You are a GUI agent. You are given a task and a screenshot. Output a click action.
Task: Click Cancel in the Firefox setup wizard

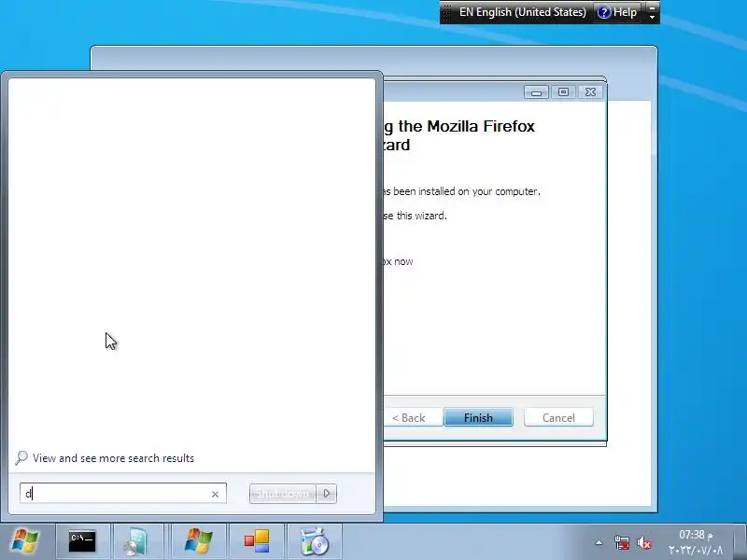pyautogui.click(x=558, y=417)
